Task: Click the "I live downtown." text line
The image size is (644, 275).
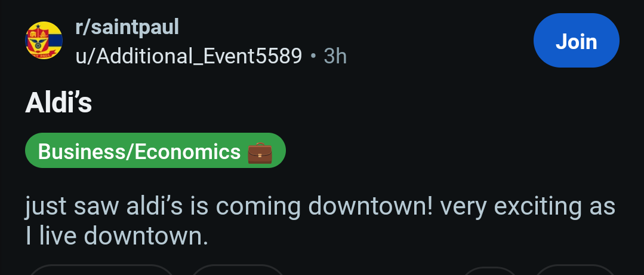Action: pos(117,237)
